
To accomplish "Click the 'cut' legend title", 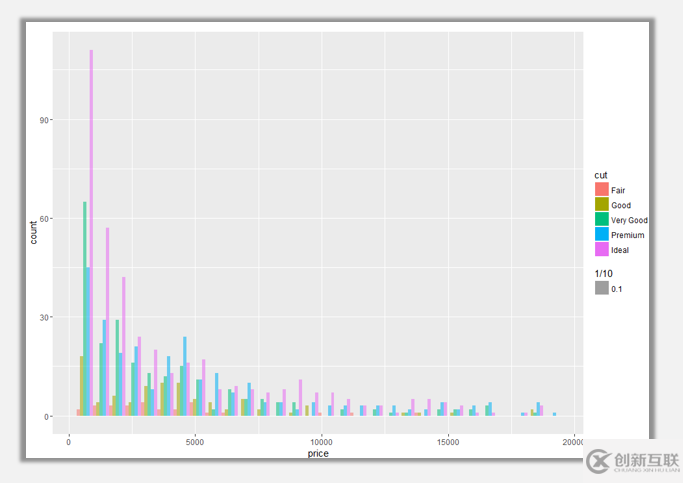I will (601, 175).
